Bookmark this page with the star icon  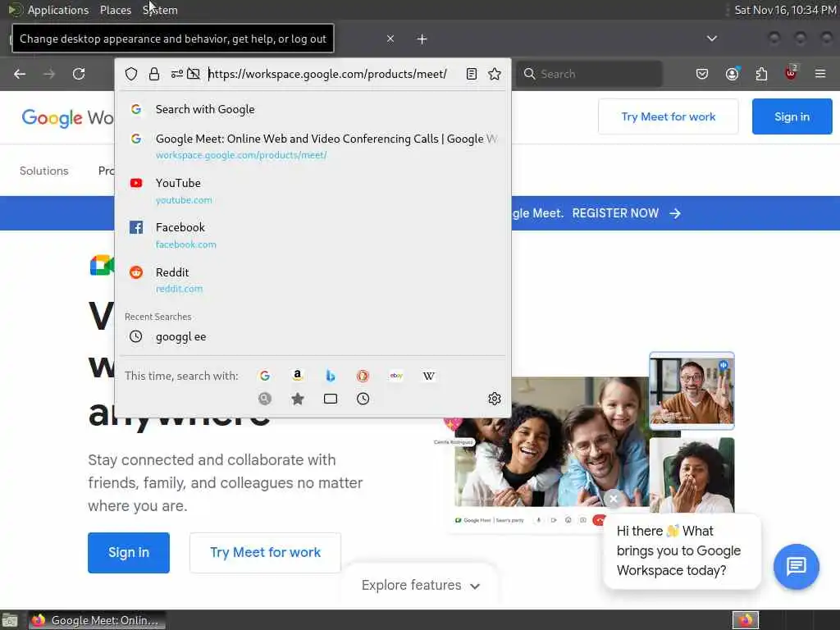495,74
